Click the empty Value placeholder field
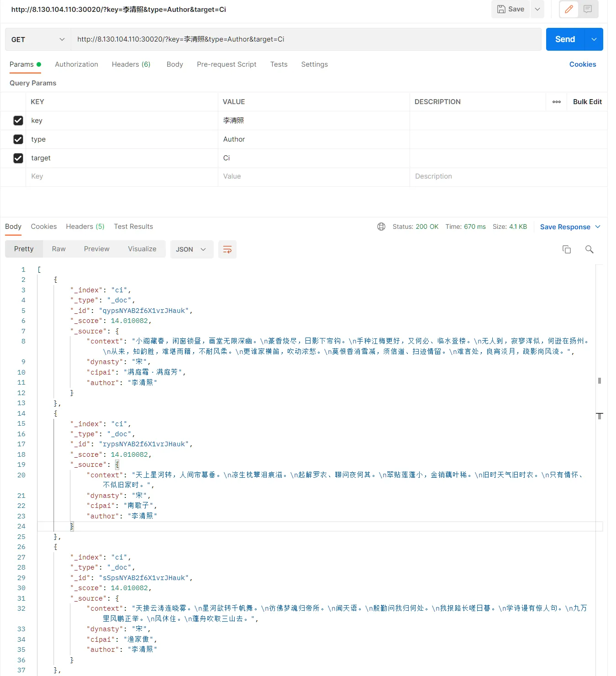This screenshot has width=616, height=676. (x=314, y=176)
